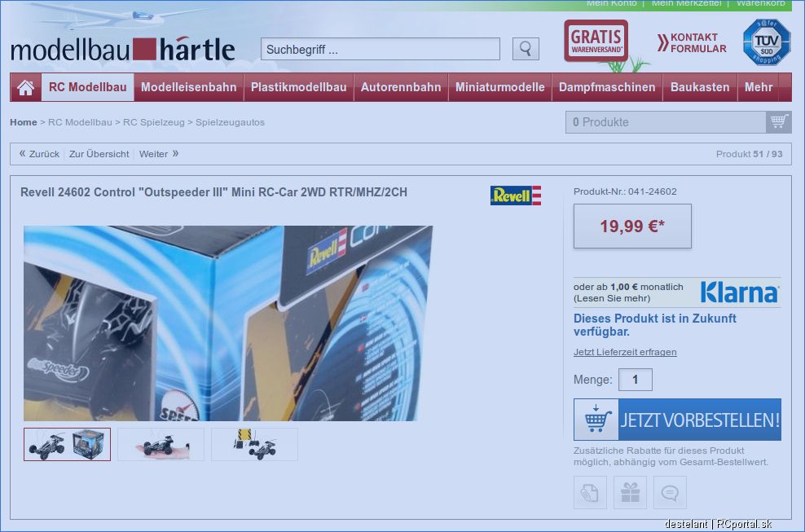Viewport: 805px width, 532px height.
Task: Open the RC Modellbau tab
Action: click(88, 87)
